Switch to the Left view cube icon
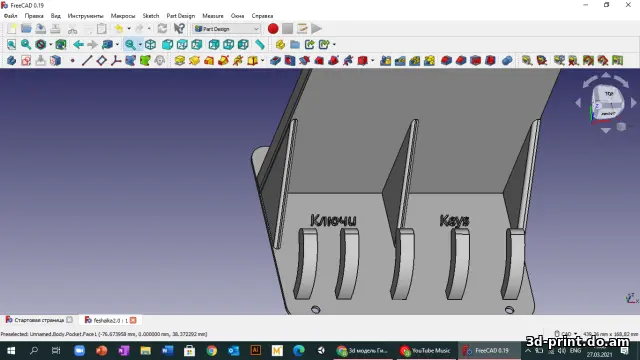This screenshot has width=640, height=360. pos(243,44)
